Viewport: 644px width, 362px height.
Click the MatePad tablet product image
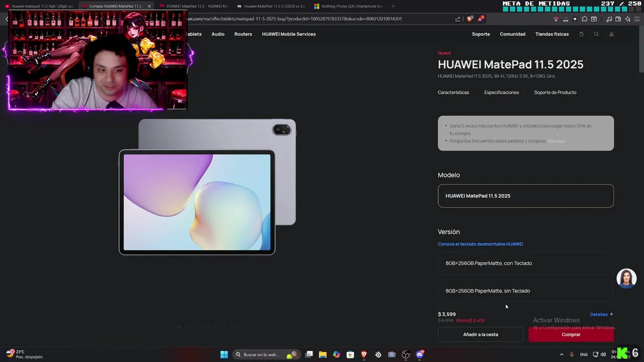pos(207,187)
